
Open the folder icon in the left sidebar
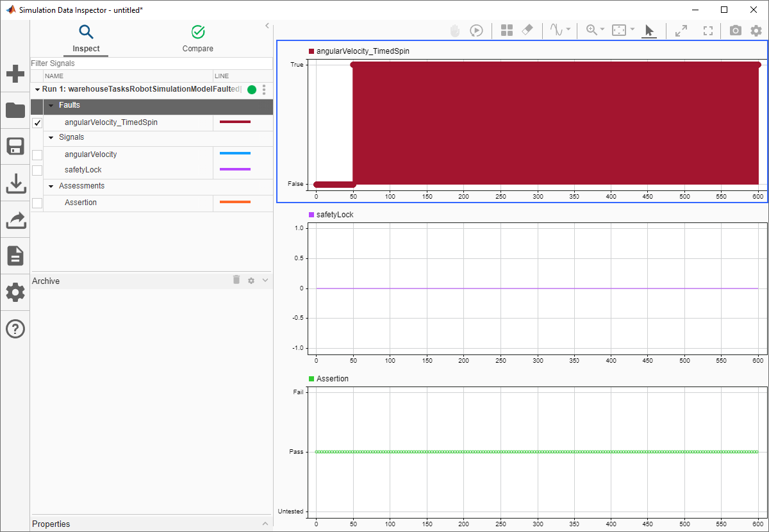(15, 110)
